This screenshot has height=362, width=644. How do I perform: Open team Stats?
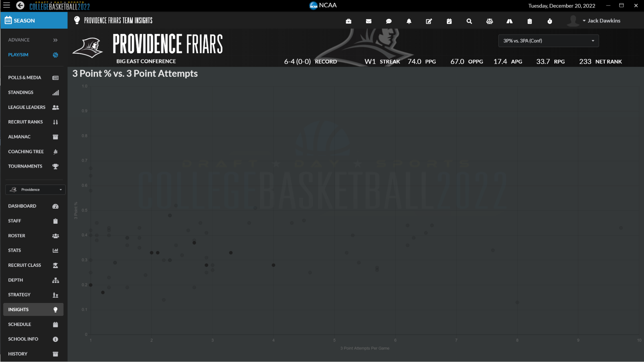click(x=33, y=250)
